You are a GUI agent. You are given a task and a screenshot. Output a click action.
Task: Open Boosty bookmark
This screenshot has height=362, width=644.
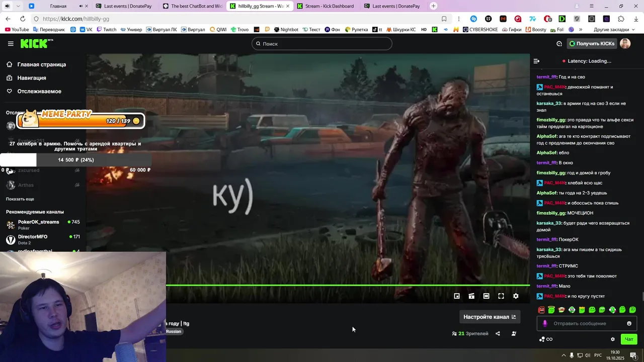click(x=535, y=30)
